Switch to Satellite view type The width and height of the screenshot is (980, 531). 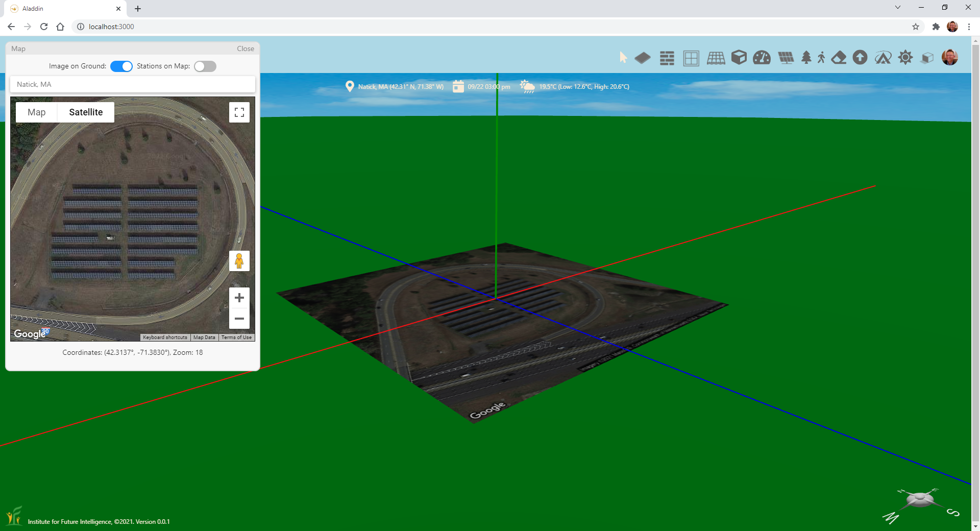click(x=86, y=112)
